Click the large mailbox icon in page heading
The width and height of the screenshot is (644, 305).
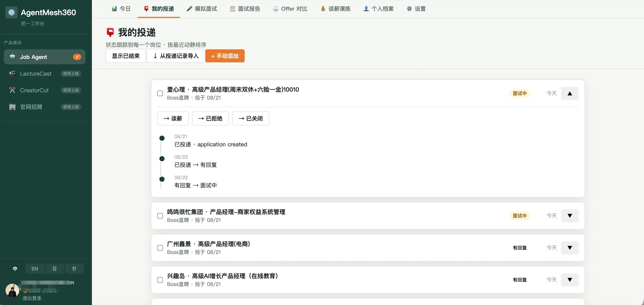(x=110, y=32)
